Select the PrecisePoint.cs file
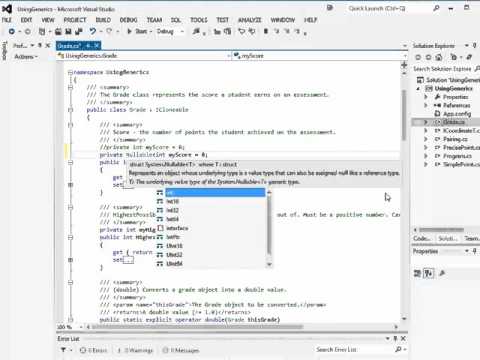480x360 pixels. coord(461,147)
